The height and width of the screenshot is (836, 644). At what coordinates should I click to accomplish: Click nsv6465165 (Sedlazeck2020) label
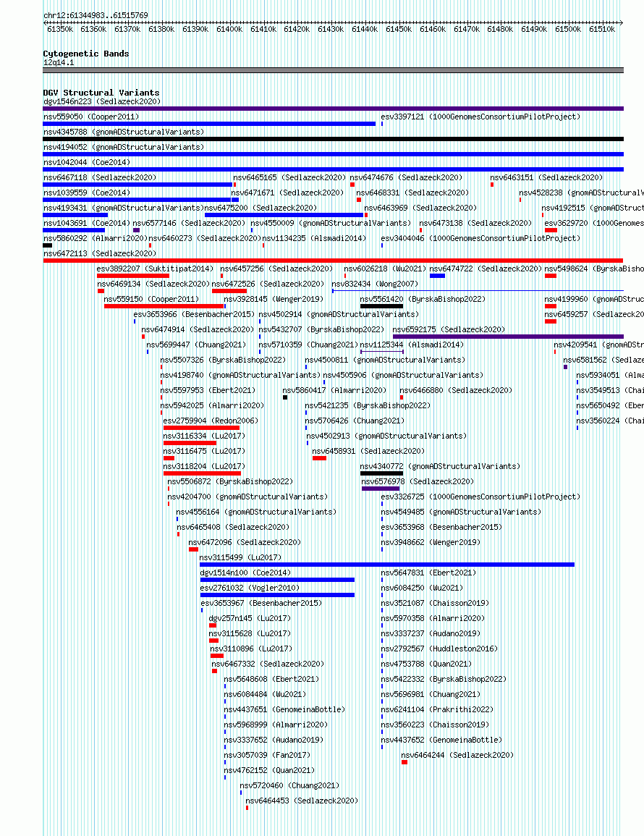point(289,177)
